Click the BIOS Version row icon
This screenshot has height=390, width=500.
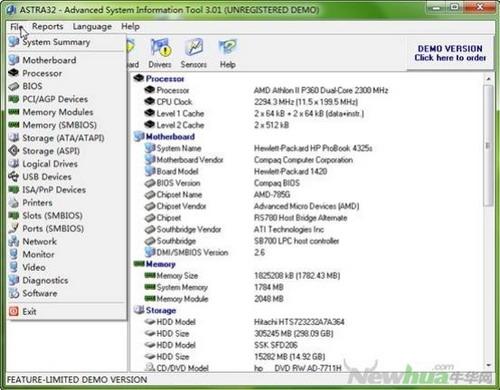click(150, 183)
